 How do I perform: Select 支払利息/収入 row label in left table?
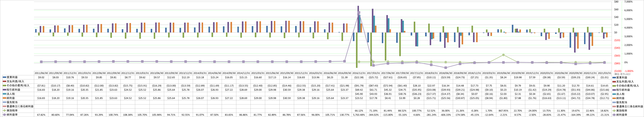[15, 81]
